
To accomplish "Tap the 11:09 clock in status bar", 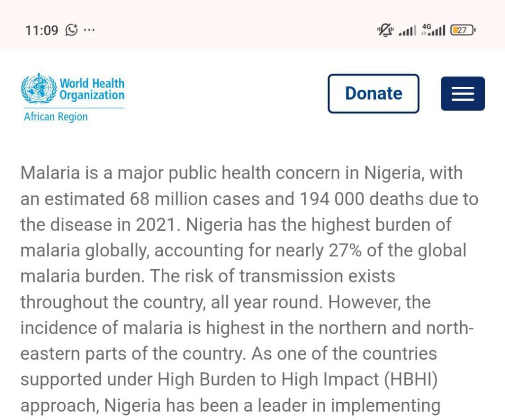I will pyautogui.click(x=41, y=30).
